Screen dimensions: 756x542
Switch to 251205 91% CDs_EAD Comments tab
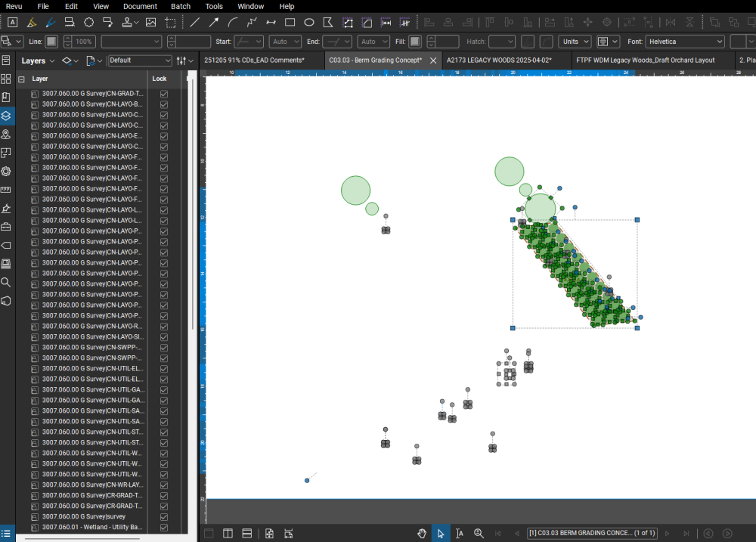coord(262,60)
